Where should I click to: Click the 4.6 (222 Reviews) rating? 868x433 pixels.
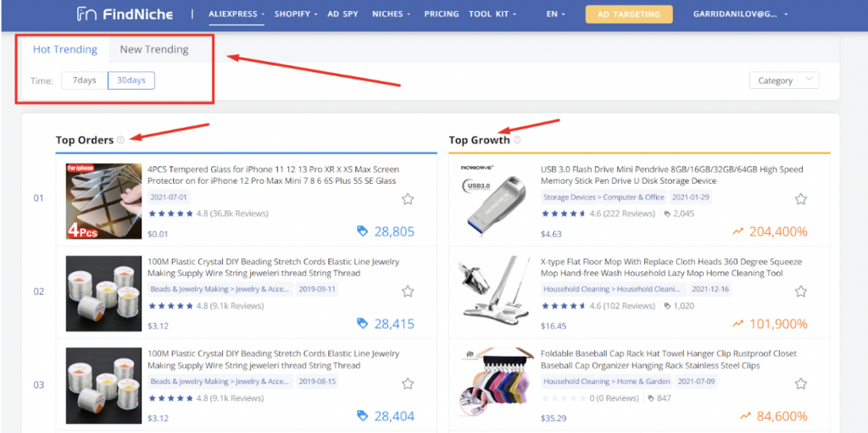coord(598,214)
